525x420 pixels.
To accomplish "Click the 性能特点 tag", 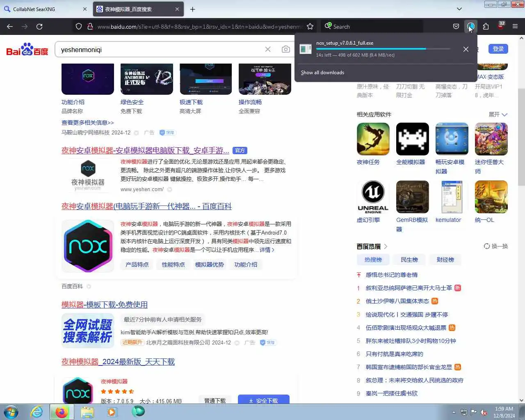I will tap(173, 265).
